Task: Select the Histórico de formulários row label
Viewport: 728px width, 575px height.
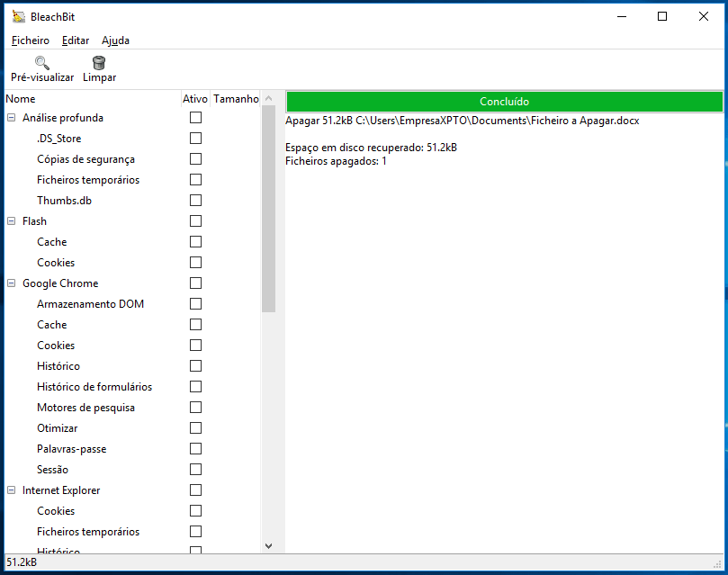Action: 94,387
